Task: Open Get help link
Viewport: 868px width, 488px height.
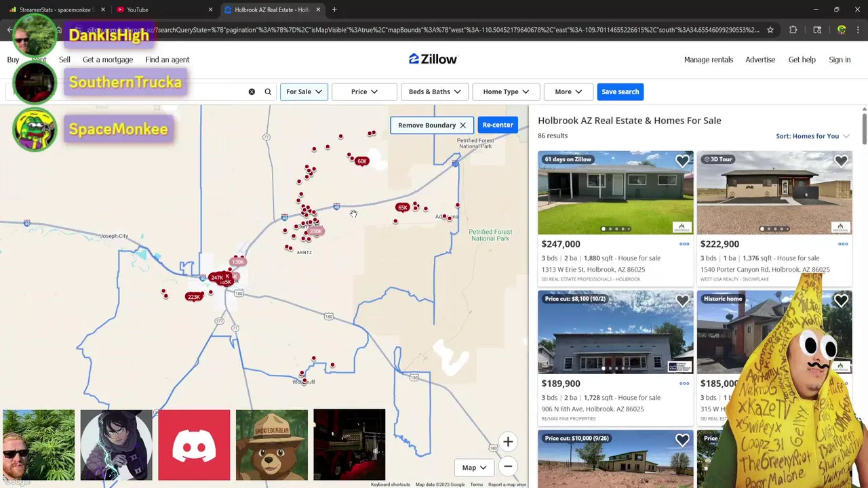Action: (802, 60)
